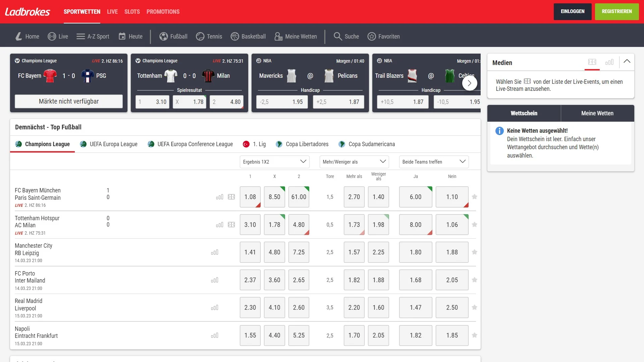Open the Home navigation icon
The image size is (644, 362).
tap(19, 36)
